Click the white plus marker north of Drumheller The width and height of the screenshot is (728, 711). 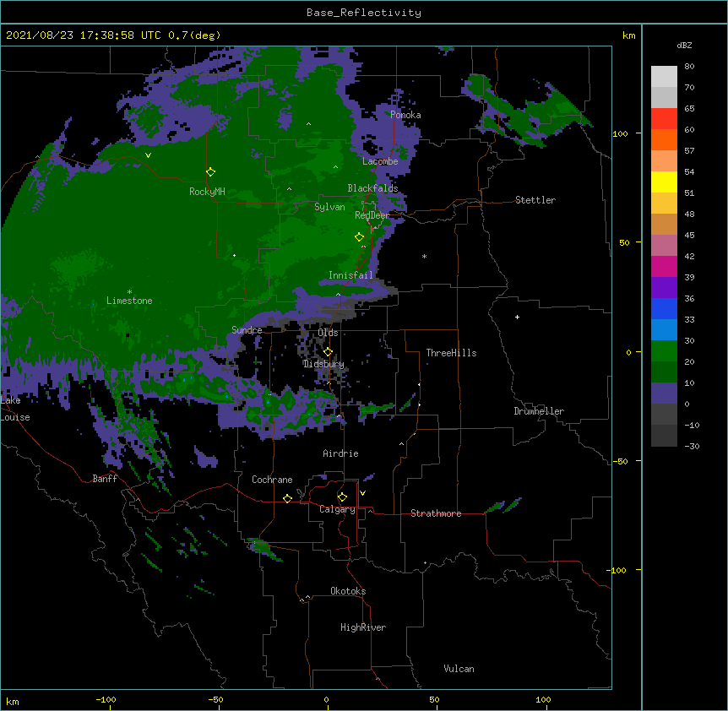pyautogui.click(x=517, y=317)
